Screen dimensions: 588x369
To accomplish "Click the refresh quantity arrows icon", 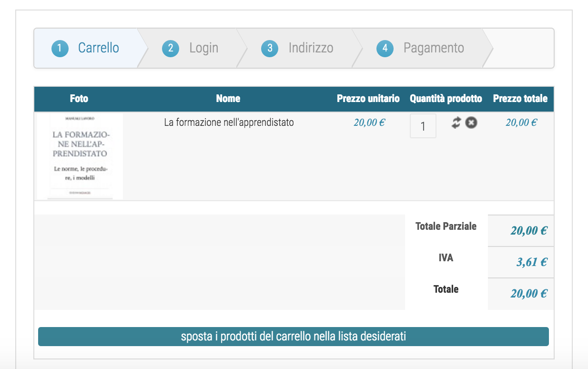I will [456, 123].
